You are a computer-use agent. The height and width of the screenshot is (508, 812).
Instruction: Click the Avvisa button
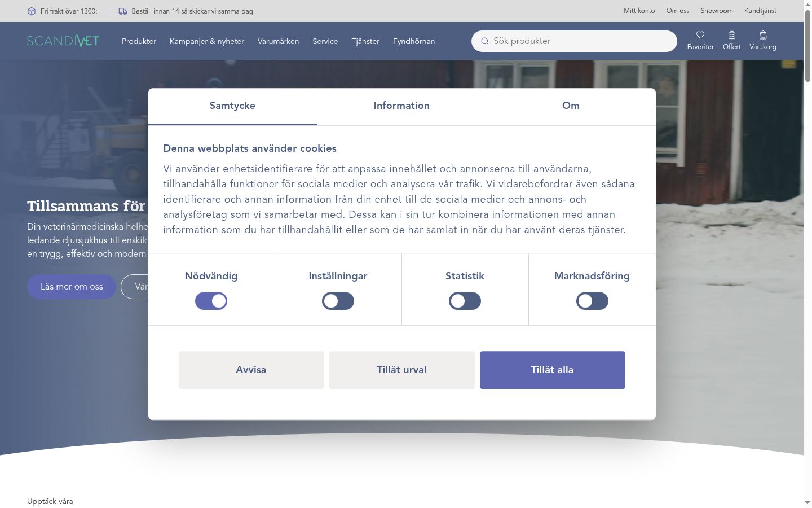[x=251, y=370]
